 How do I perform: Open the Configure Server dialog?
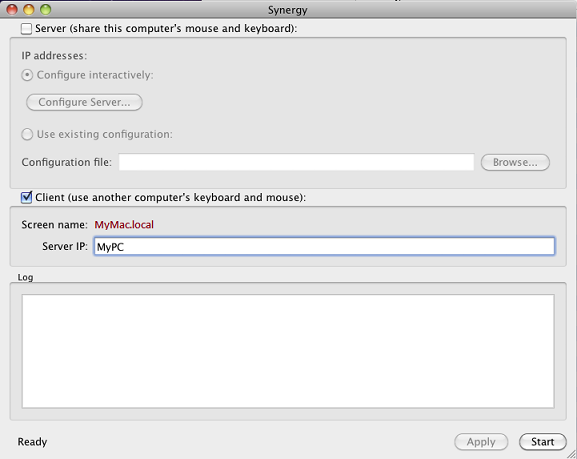click(x=84, y=102)
